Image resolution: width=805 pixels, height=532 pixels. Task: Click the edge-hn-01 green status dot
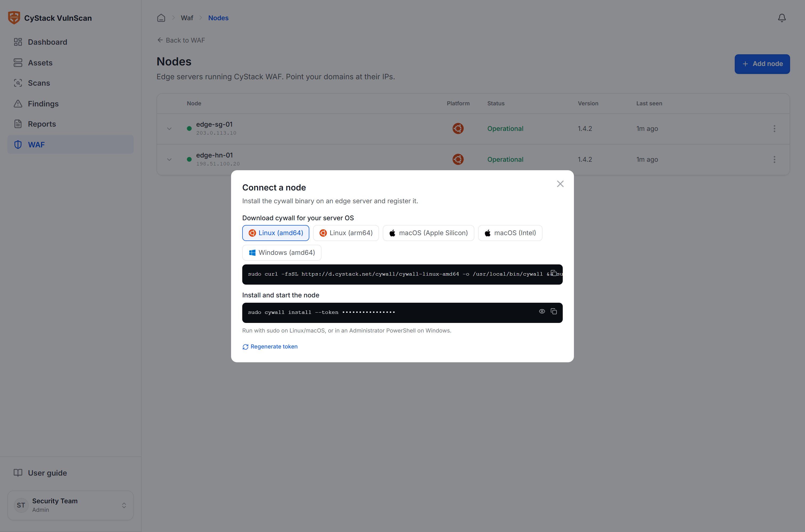click(189, 159)
